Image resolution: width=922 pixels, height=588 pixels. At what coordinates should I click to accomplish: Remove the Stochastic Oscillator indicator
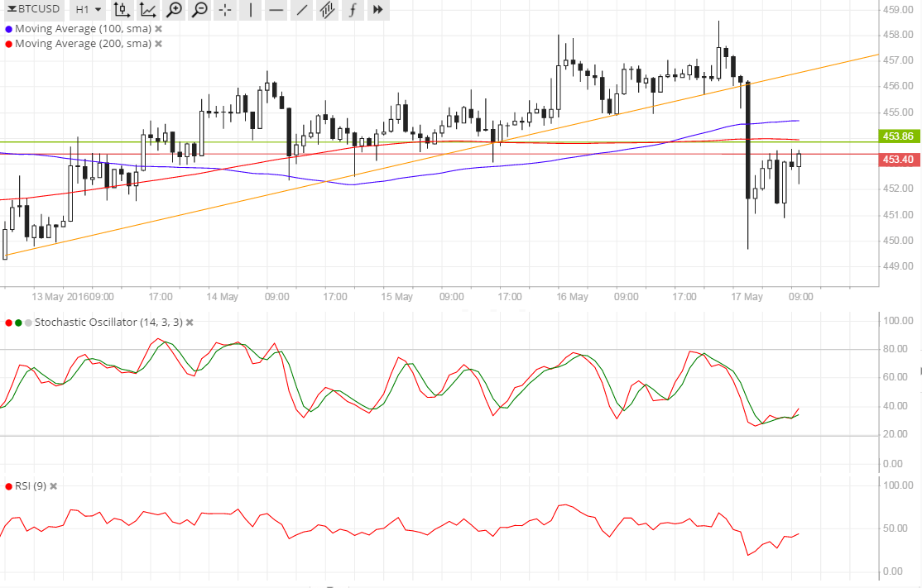click(x=189, y=322)
